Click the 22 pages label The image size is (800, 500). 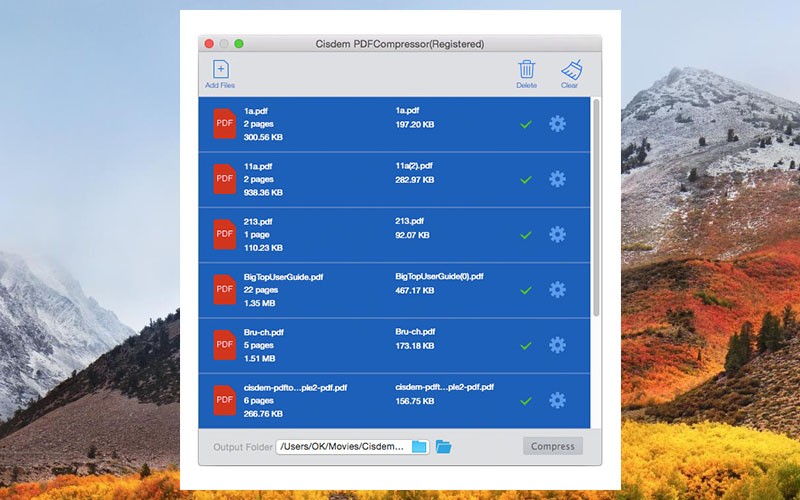click(261, 290)
